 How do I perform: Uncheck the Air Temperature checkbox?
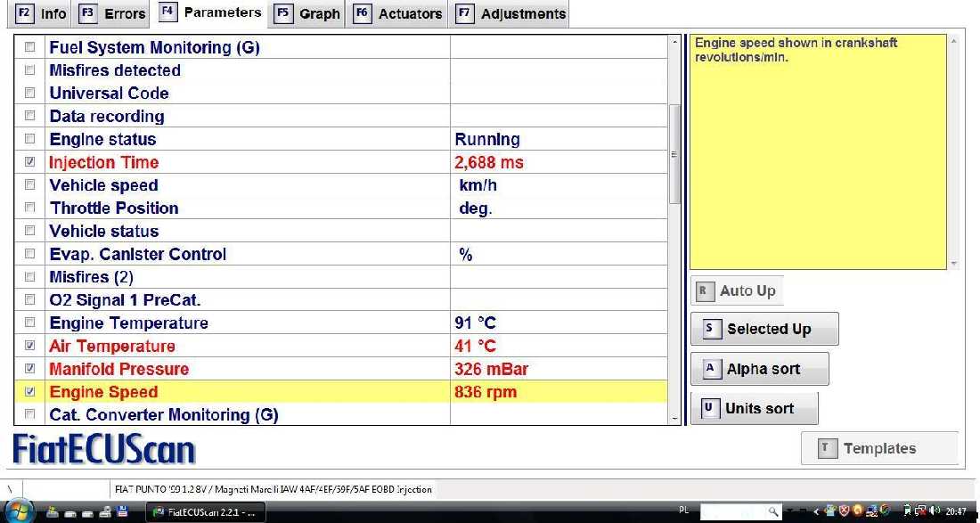click(x=29, y=346)
